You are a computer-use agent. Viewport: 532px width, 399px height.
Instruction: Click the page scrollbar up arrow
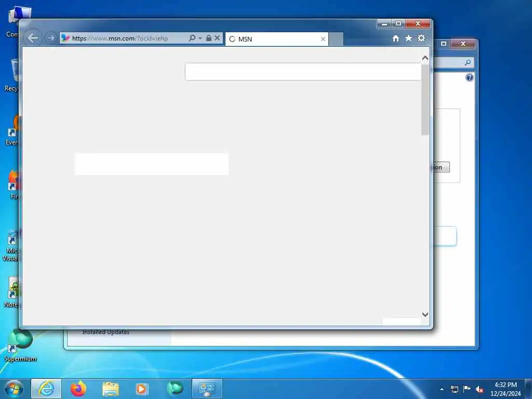coord(425,58)
